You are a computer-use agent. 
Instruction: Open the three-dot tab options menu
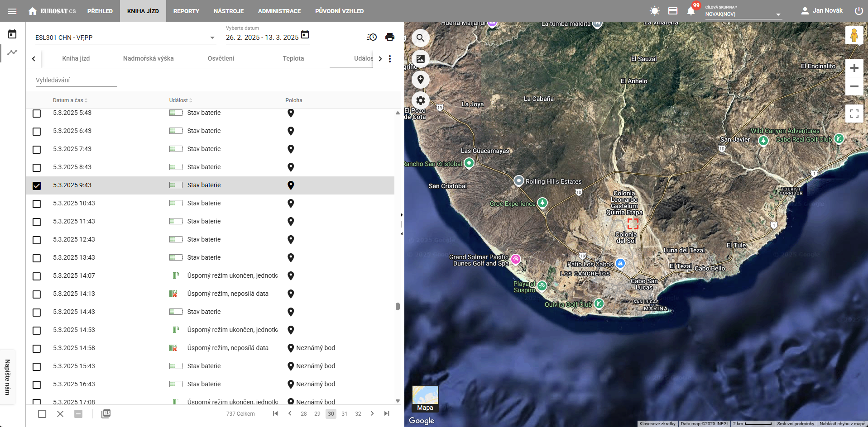tap(390, 58)
